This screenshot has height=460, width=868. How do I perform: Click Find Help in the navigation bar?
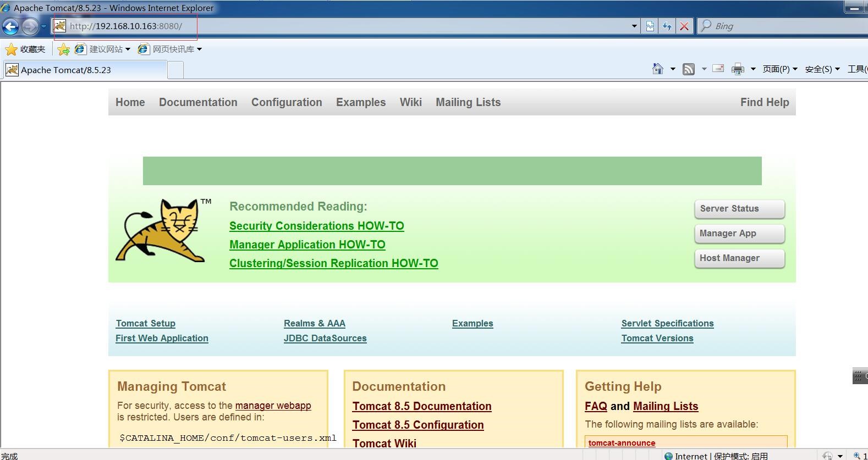coord(765,102)
